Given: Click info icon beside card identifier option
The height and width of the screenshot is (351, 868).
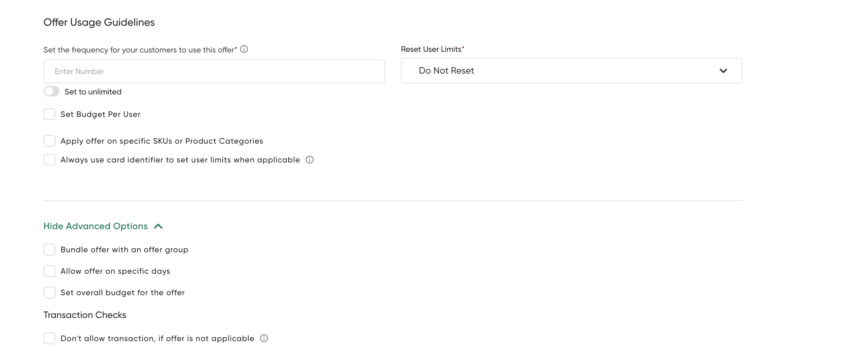Looking at the screenshot, I should tap(309, 160).
